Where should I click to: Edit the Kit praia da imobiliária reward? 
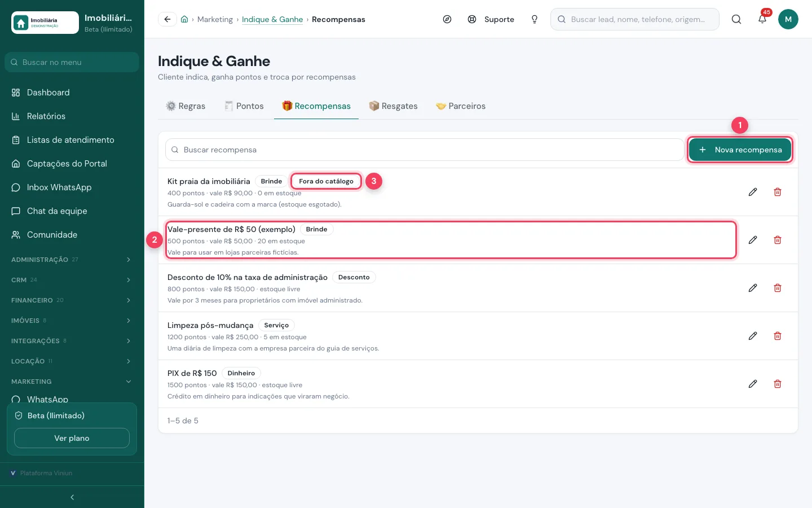[753, 192]
